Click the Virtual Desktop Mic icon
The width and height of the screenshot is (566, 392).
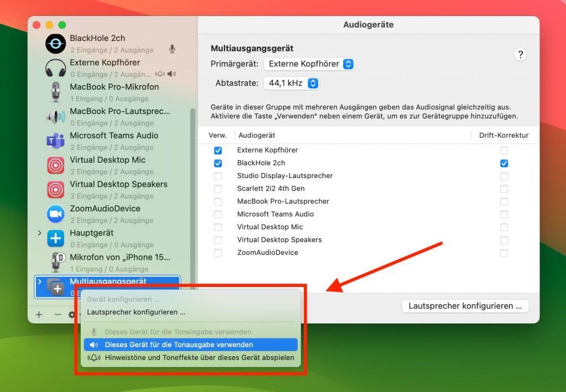click(x=56, y=165)
